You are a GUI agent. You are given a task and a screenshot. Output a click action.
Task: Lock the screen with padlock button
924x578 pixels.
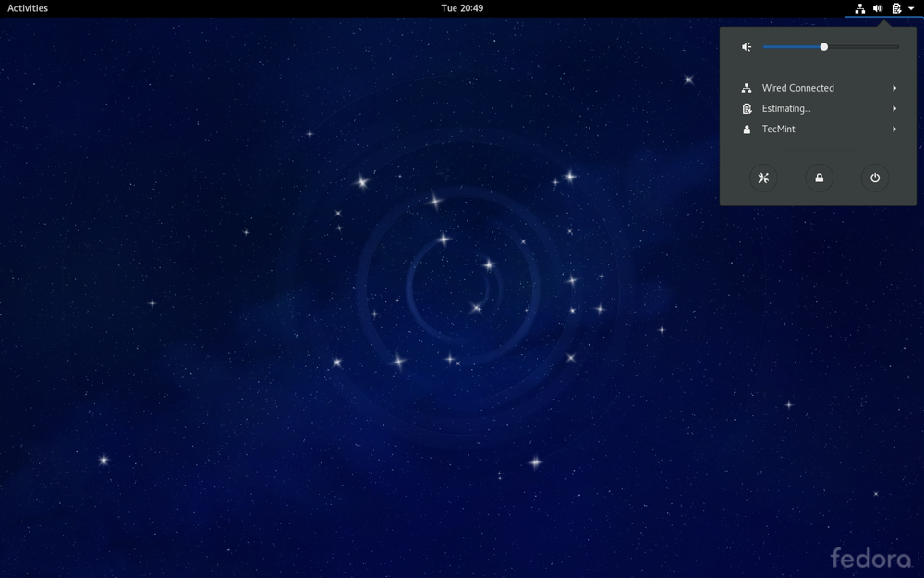click(x=819, y=178)
